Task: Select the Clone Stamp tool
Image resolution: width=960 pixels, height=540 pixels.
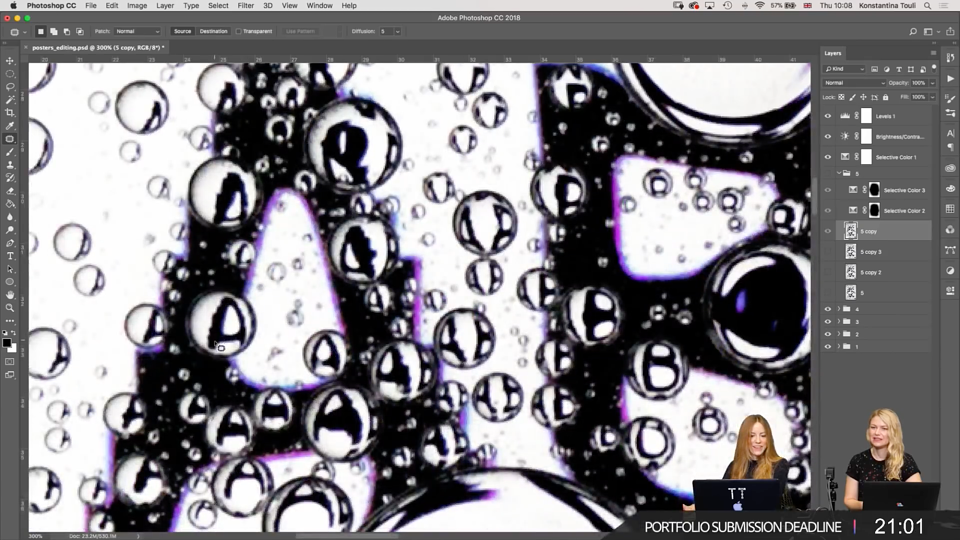Action: (10, 165)
